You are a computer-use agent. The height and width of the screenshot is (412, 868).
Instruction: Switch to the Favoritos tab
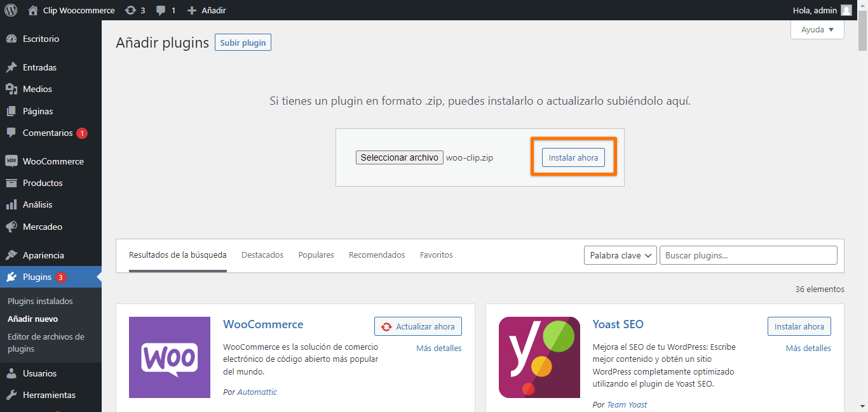(x=437, y=255)
